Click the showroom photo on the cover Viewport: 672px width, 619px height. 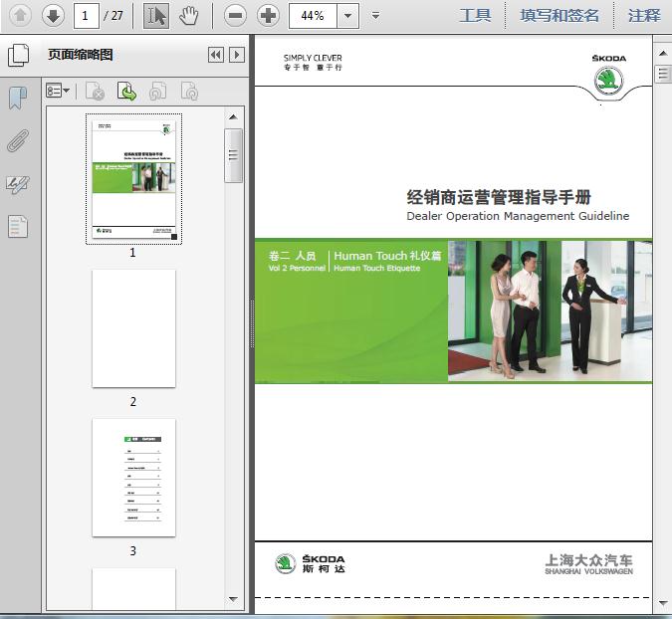(x=550, y=310)
